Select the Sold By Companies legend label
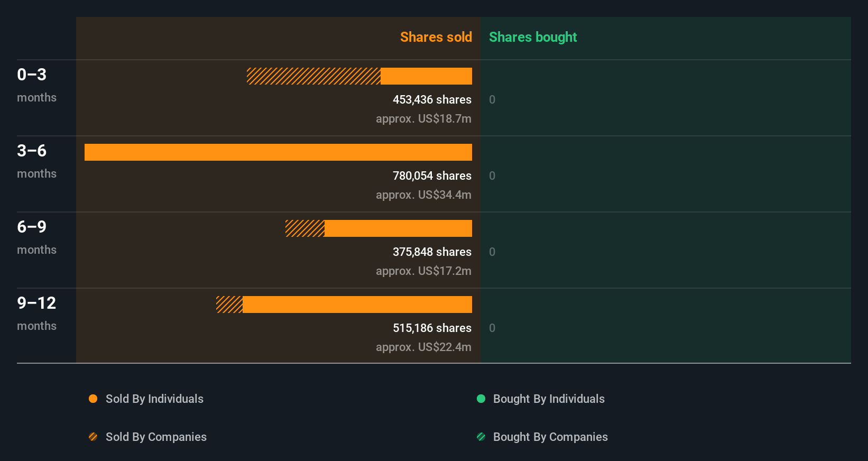This screenshot has height=461, width=868. [156, 437]
